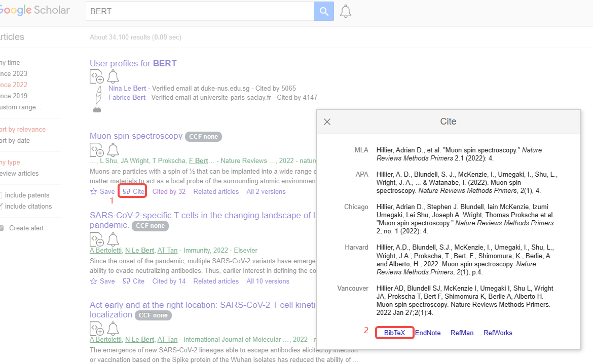Open Related articles for Immunity 2022 article
Image resolution: width=593 pixels, height=364 pixels.
pyautogui.click(x=216, y=281)
